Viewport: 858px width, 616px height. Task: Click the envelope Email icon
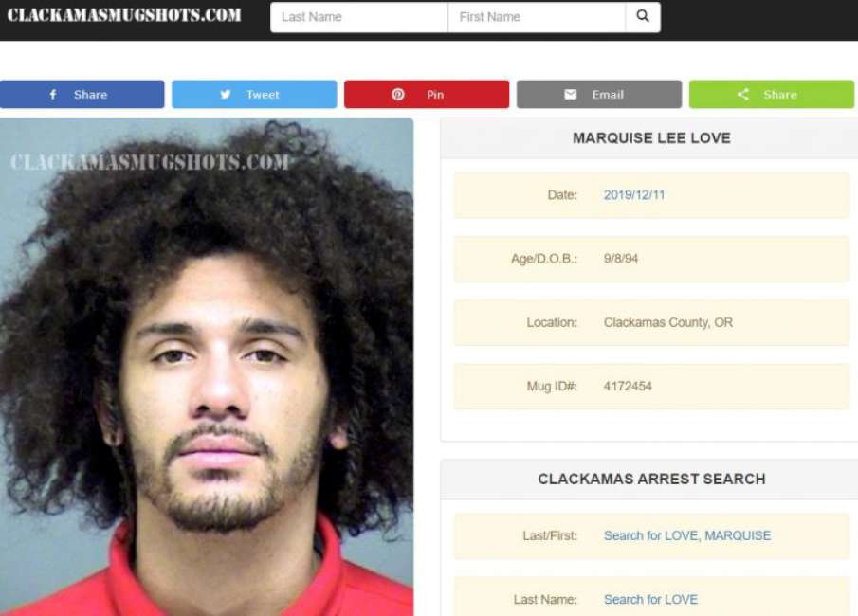570,94
